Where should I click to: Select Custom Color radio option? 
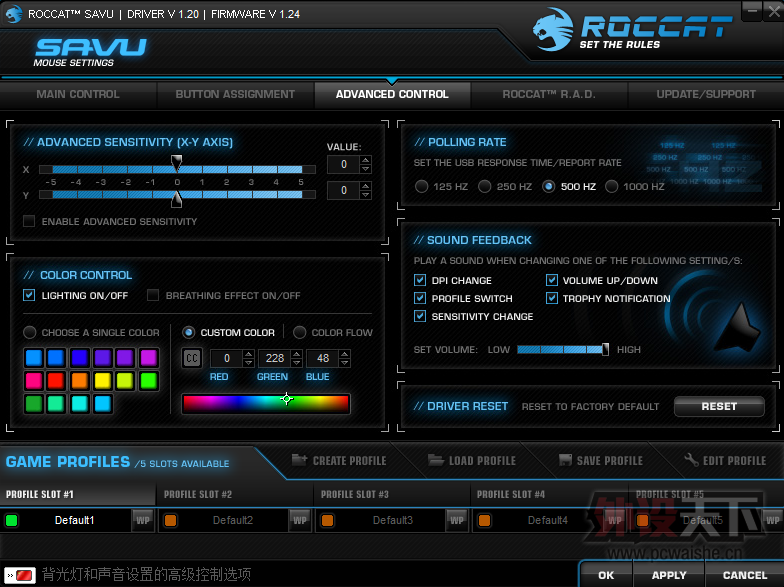pyautogui.click(x=188, y=332)
